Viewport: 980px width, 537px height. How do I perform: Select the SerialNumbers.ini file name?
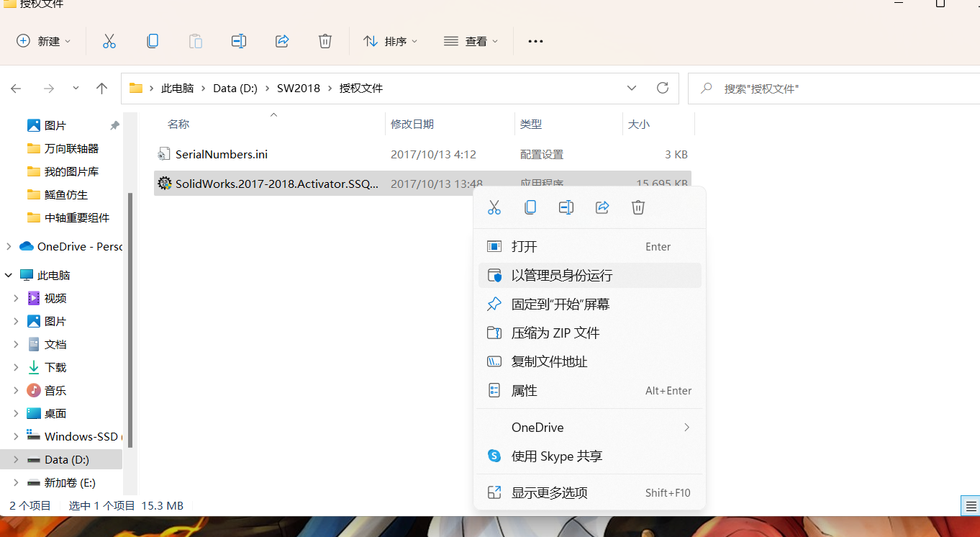(x=222, y=154)
